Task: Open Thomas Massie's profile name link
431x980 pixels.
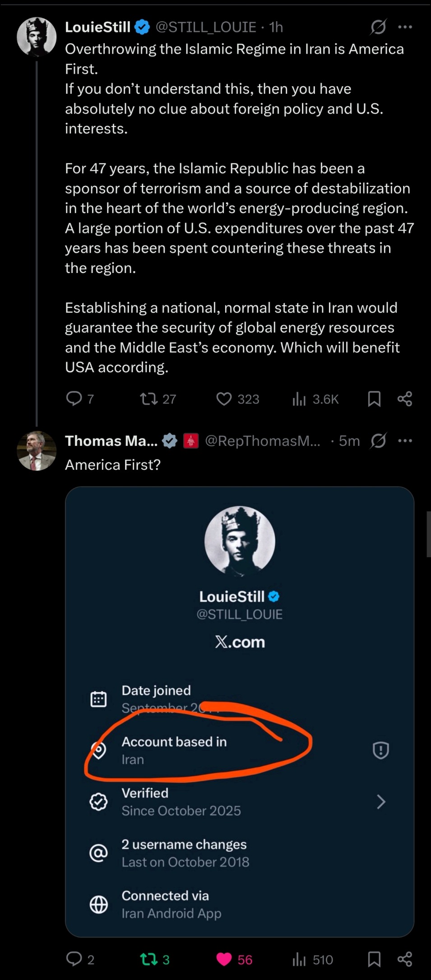Action: pos(111,441)
